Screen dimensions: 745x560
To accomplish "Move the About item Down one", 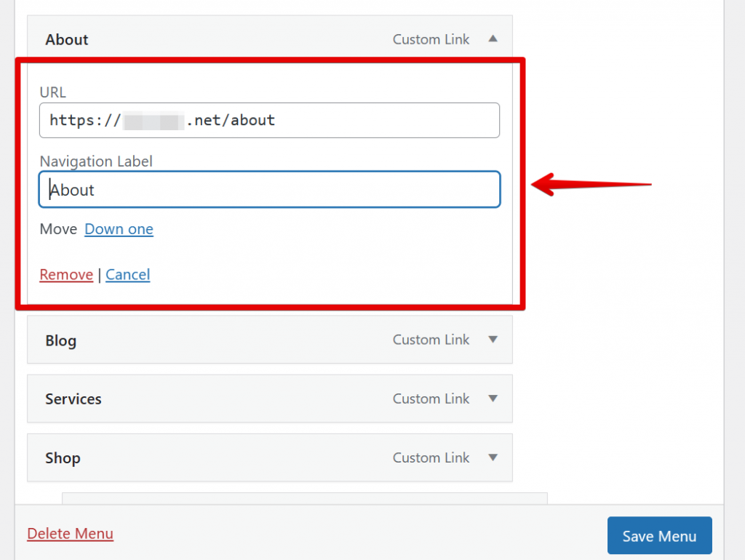I will pyautogui.click(x=119, y=229).
